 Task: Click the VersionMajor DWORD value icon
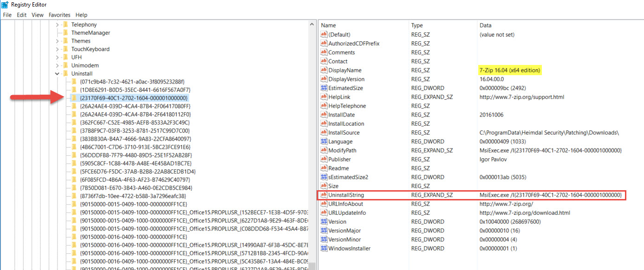point(324,231)
